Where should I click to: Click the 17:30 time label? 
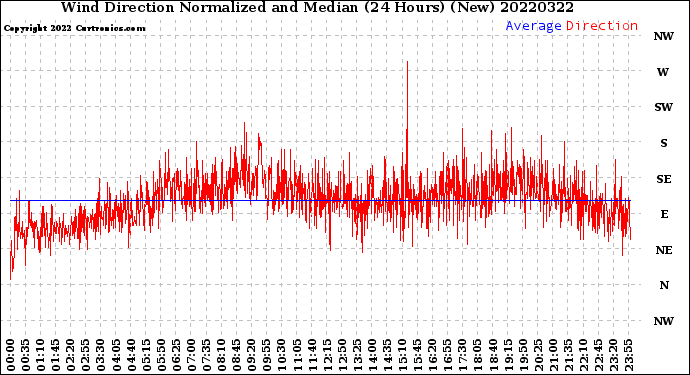(462, 355)
